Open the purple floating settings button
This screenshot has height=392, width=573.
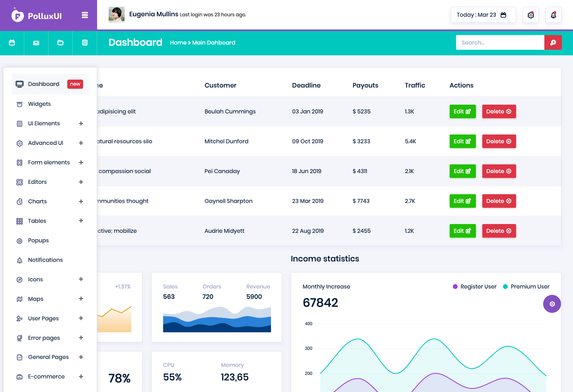552,304
